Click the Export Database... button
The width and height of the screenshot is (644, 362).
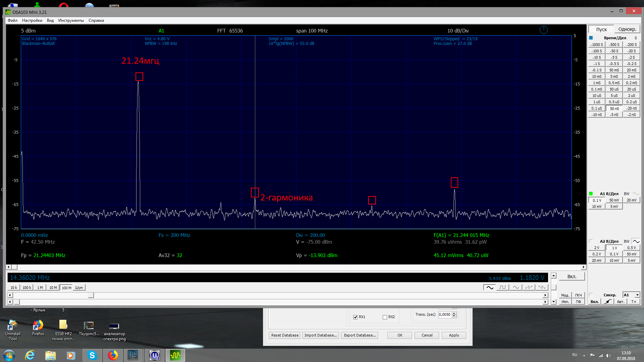(360, 335)
